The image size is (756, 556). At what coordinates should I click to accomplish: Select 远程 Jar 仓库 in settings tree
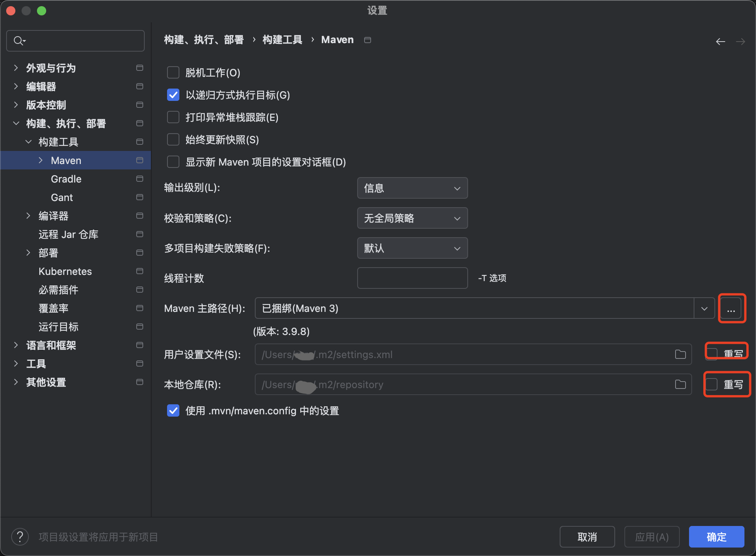click(x=69, y=234)
